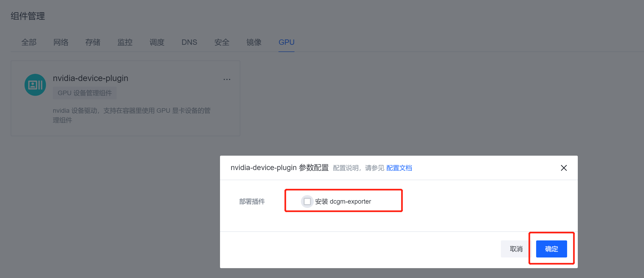The height and width of the screenshot is (278, 644).
Task: Open the DNS components tab
Action: point(189,42)
